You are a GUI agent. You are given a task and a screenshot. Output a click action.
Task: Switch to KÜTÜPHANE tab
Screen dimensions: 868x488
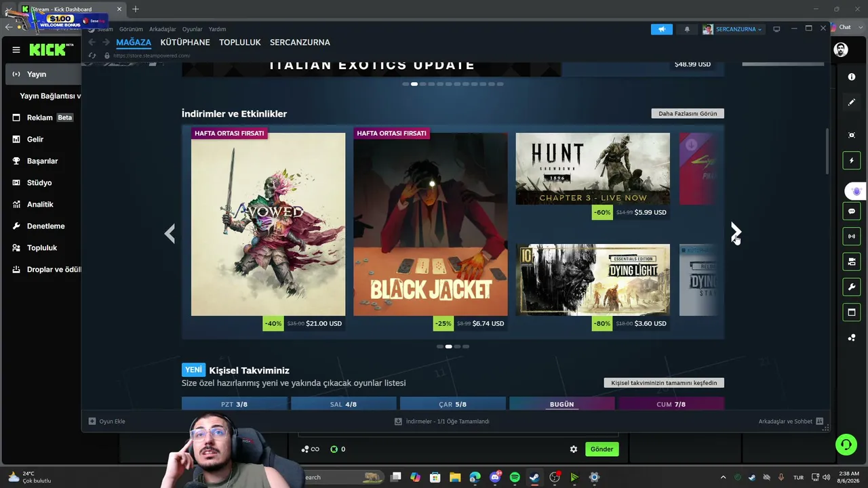[185, 42]
